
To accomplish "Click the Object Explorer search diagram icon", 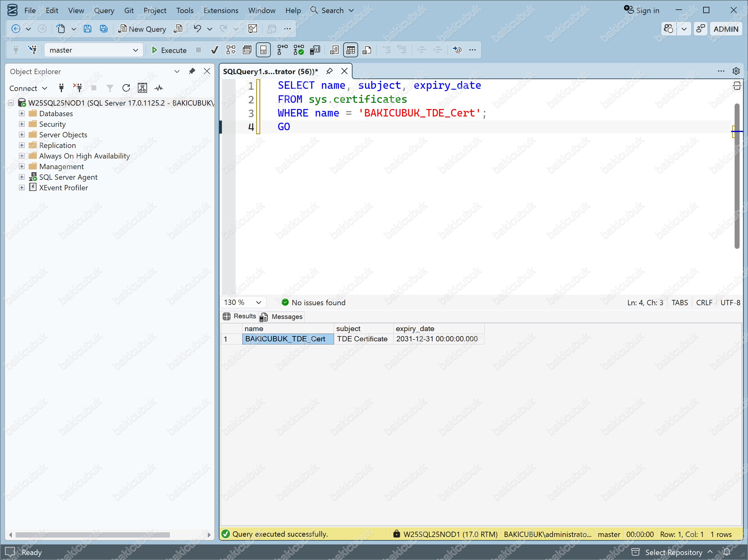I will (142, 88).
